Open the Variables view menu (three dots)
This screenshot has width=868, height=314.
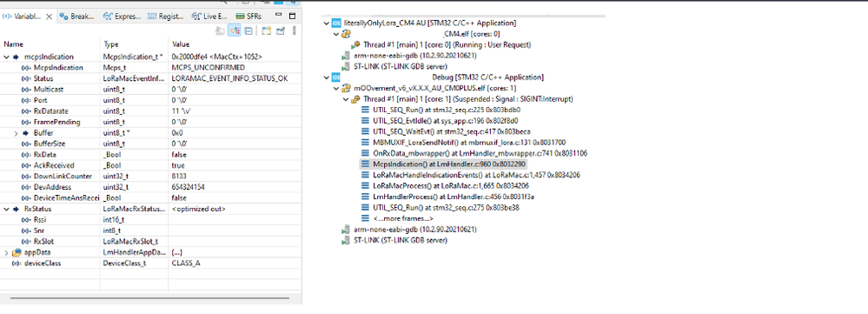click(x=294, y=31)
